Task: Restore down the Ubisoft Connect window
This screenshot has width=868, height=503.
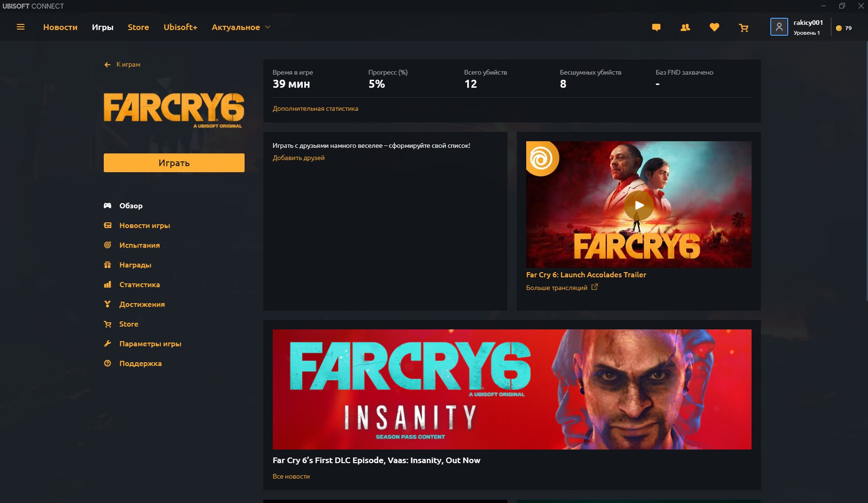Action: [x=842, y=6]
